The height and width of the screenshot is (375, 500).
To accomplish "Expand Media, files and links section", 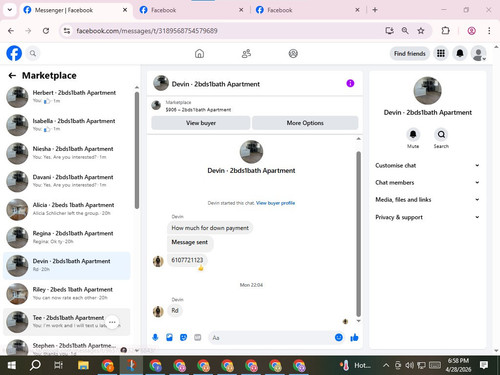I will tap(427, 200).
